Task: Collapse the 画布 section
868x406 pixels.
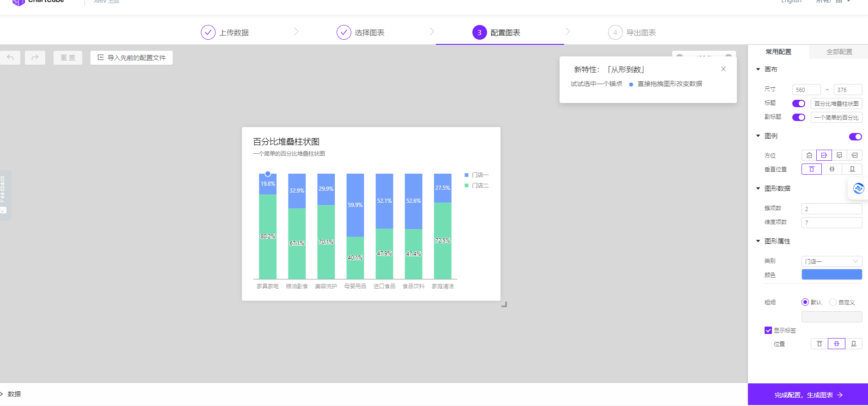Action: coord(758,69)
